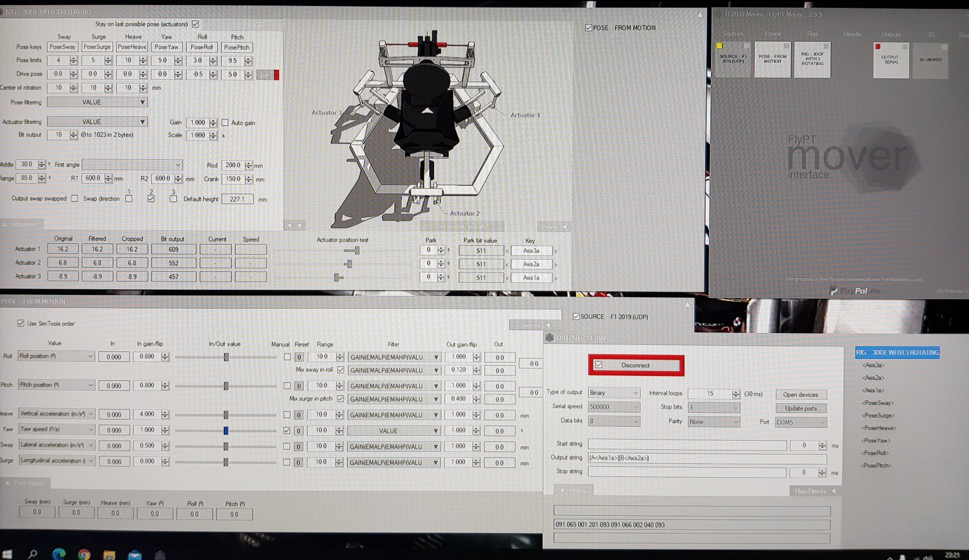Click the OUTPUT SERIAL module tile
The height and width of the screenshot is (560, 969).
point(891,60)
